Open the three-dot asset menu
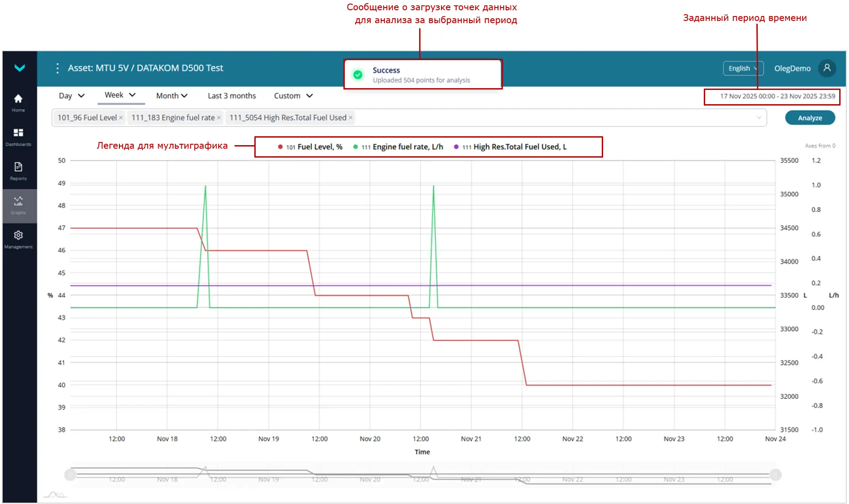This screenshot has width=849, height=504. [57, 68]
